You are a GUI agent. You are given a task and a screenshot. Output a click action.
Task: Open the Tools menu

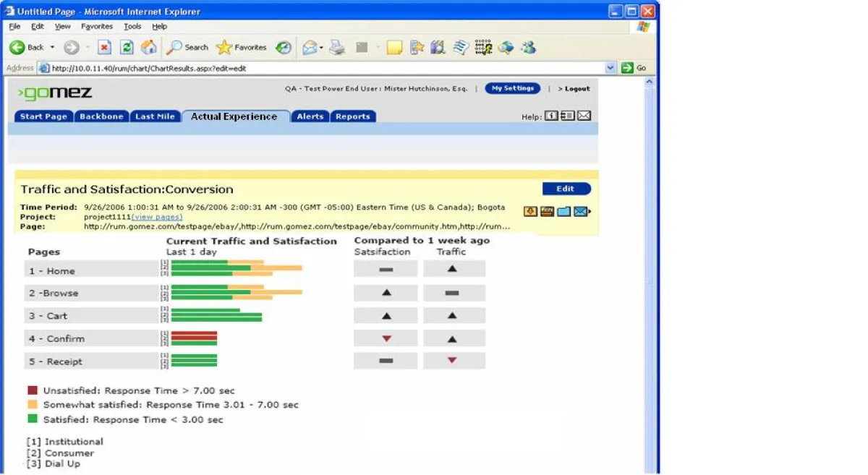pyautogui.click(x=132, y=27)
